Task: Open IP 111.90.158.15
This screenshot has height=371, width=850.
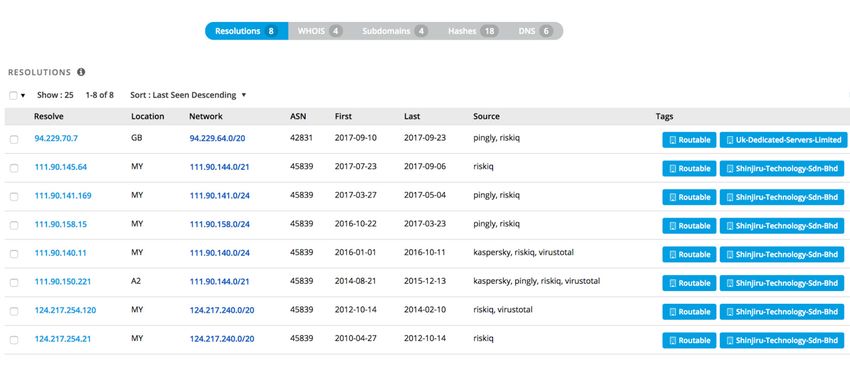Action: point(61,224)
